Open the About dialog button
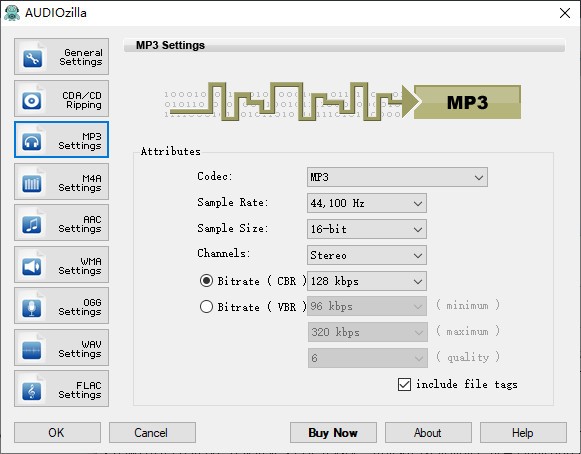This screenshot has width=581, height=454. (x=428, y=433)
